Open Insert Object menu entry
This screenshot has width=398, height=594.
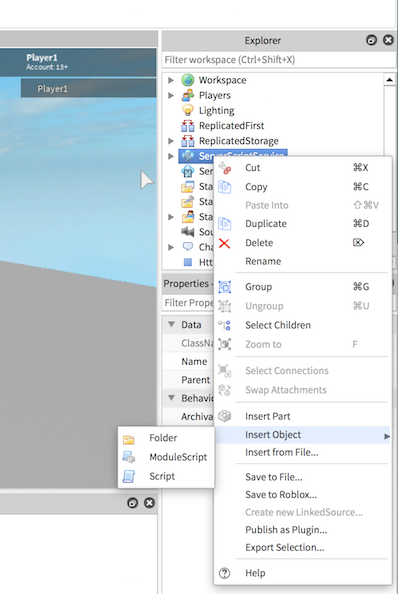pyautogui.click(x=303, y=435)
